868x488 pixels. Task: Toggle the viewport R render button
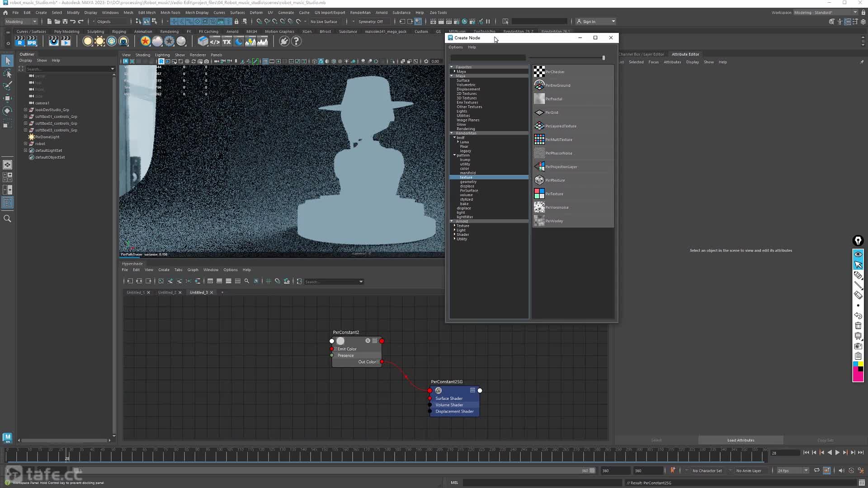coord(161,61)
